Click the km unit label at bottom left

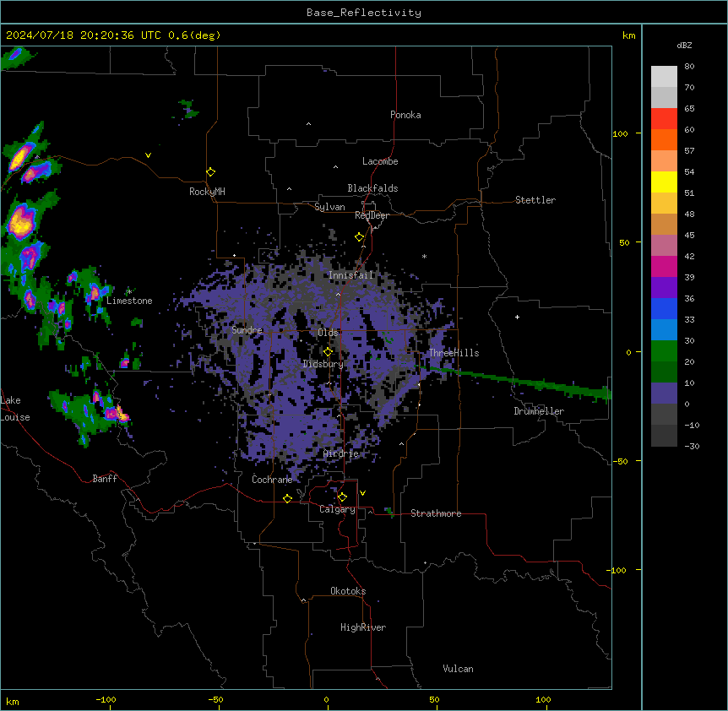click(x=12, y=701)
